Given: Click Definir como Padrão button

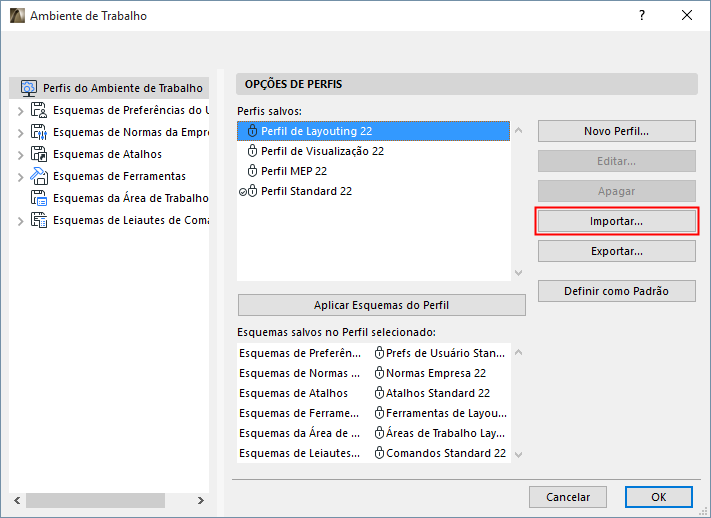Looking at the screenshot, I should (616, 292).
